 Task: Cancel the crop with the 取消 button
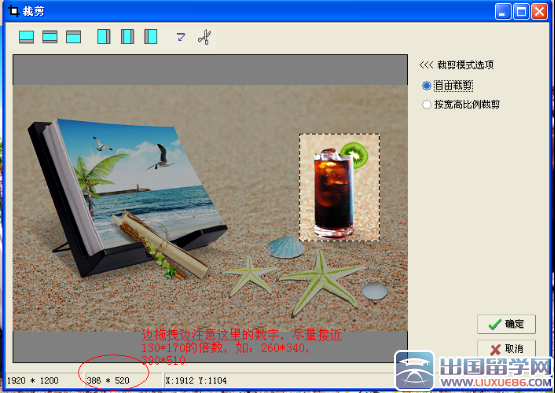pos(506,349)
